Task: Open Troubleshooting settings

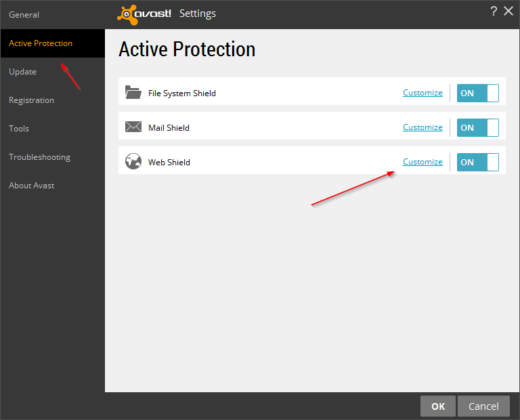Action: tap(40, 157)
